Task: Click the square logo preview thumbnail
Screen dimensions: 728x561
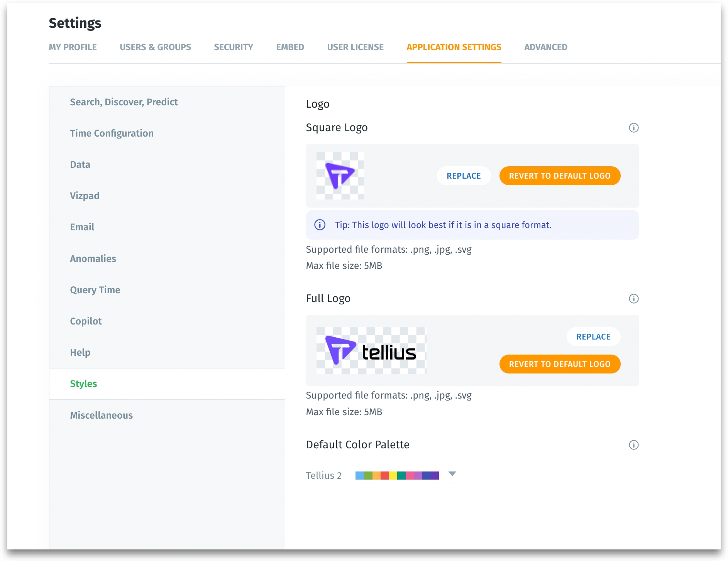Action: [340, 176]
